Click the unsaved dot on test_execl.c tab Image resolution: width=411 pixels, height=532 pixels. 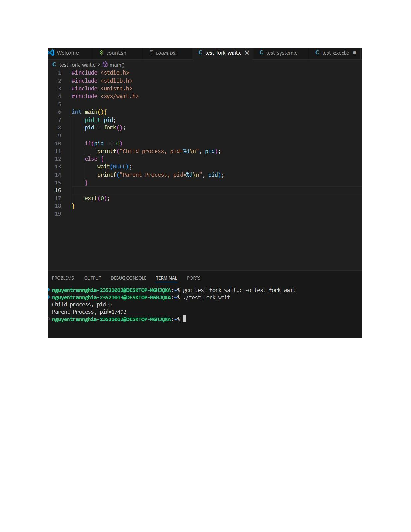coord(355,53)
